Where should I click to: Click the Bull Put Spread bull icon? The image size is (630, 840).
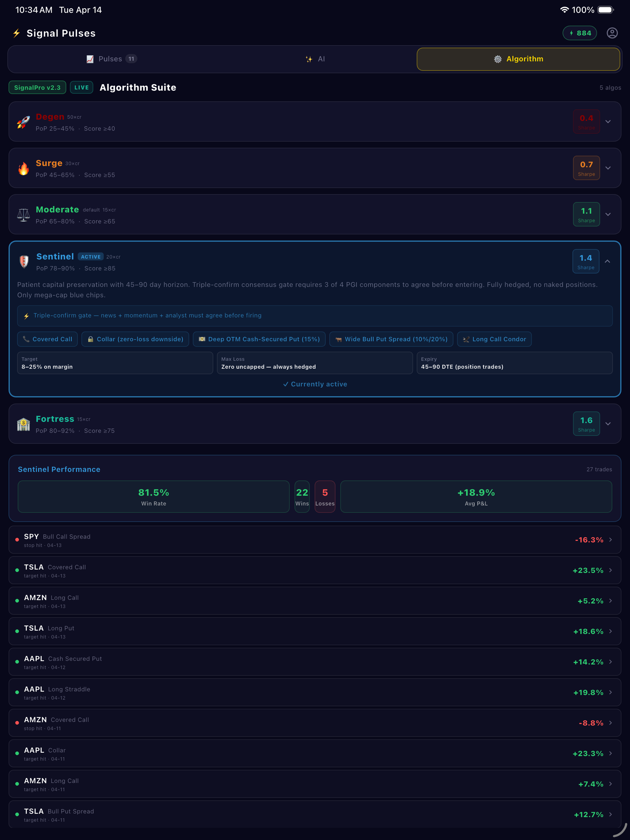click(x=338, y=339)
